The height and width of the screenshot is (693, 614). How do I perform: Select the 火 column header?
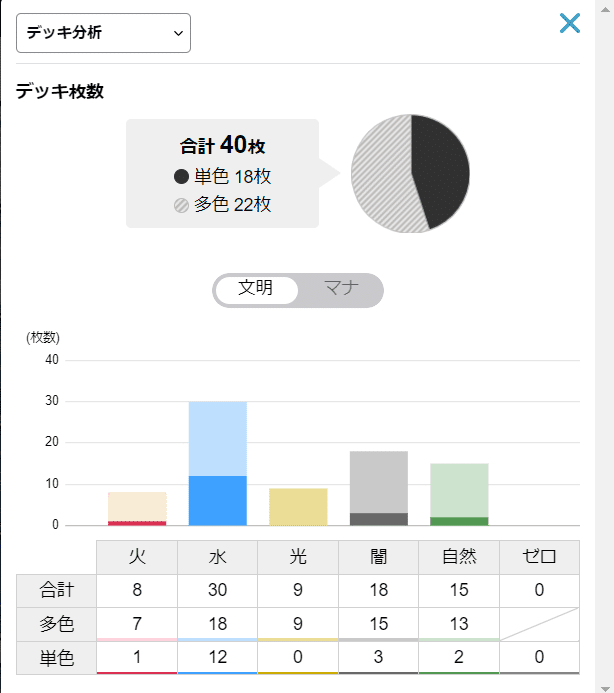[137, 557]
